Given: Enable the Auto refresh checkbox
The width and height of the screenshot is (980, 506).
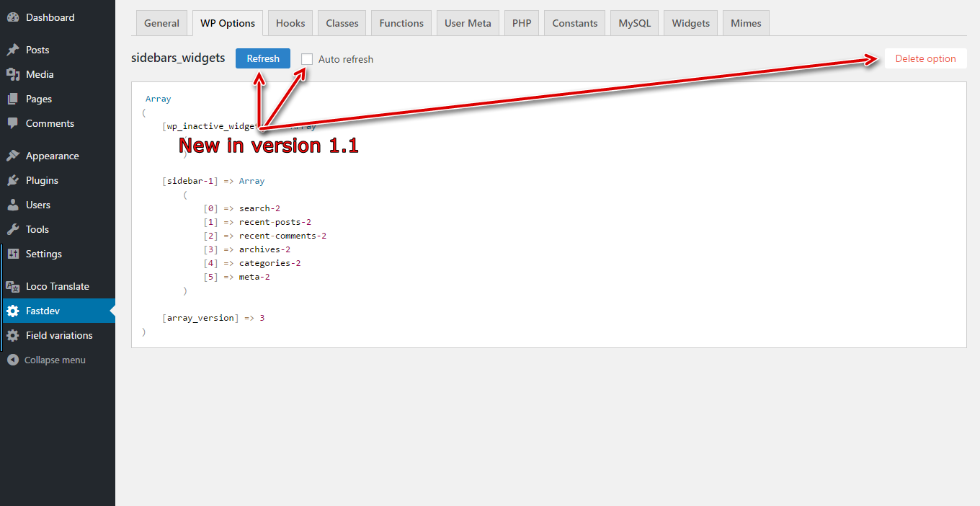Looking at the screenshot, I should (x=307, y=59).
